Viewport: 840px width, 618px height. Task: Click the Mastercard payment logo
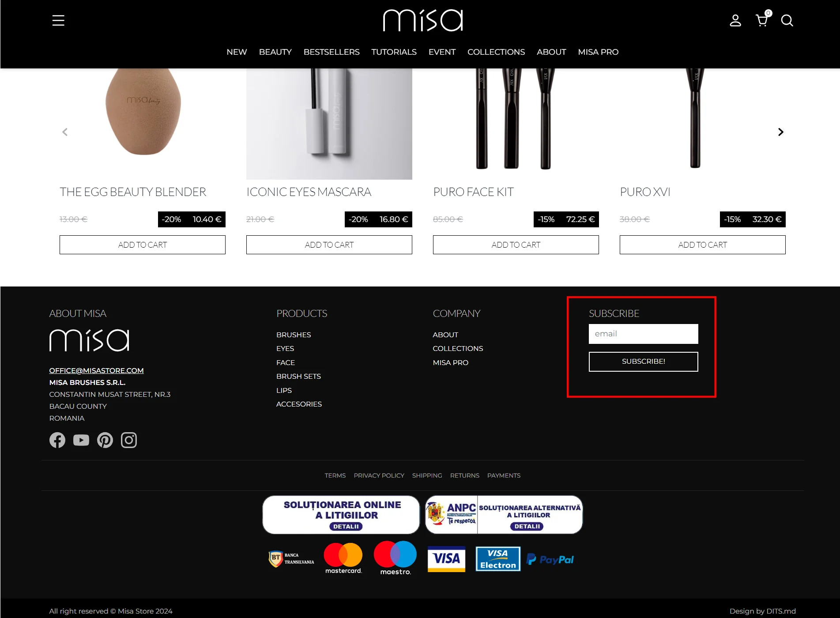[343, 558]
